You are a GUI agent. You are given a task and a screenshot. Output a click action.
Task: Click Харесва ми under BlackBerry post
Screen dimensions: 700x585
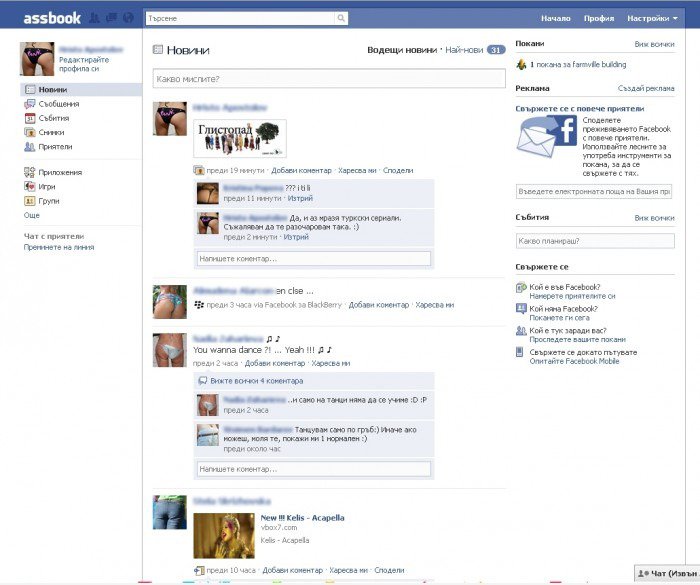pos(434,305)
